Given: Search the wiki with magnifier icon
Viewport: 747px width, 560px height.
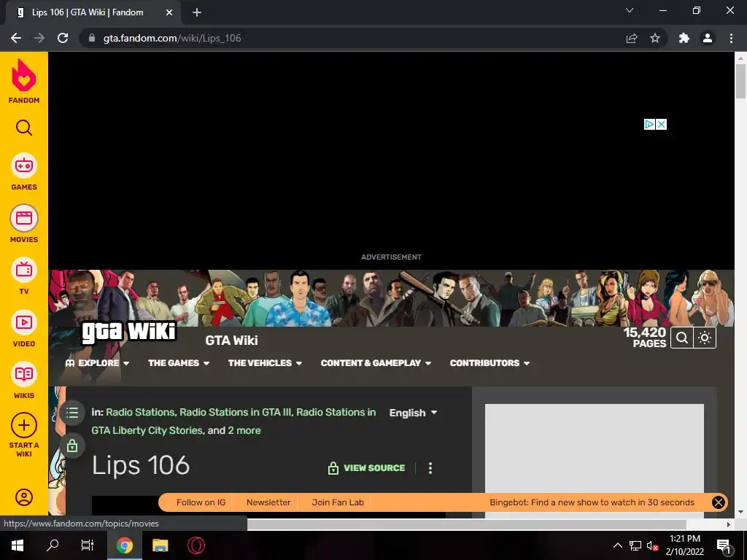Looking at the screenshot, I should (682, 338).
